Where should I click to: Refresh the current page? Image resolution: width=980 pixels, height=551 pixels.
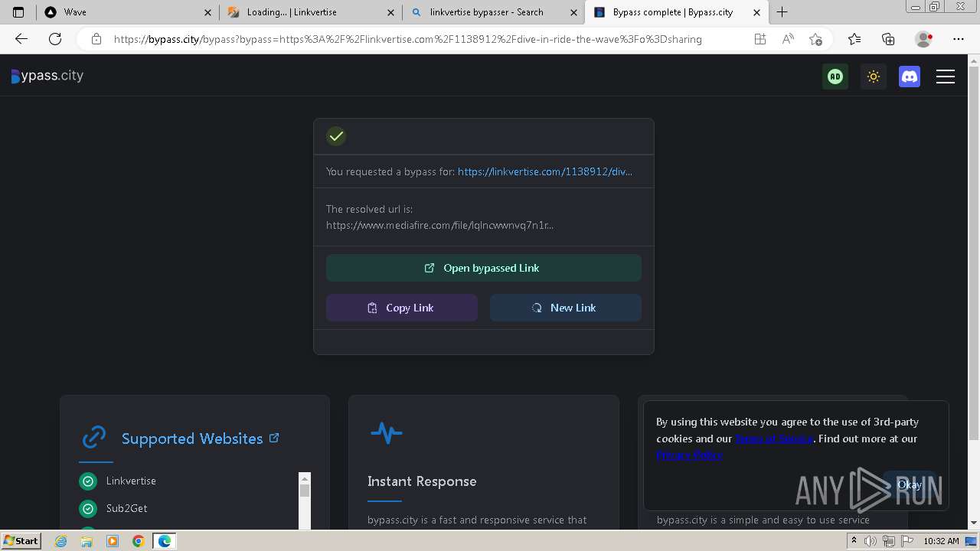pyautogui.click(x=55, y=39)
